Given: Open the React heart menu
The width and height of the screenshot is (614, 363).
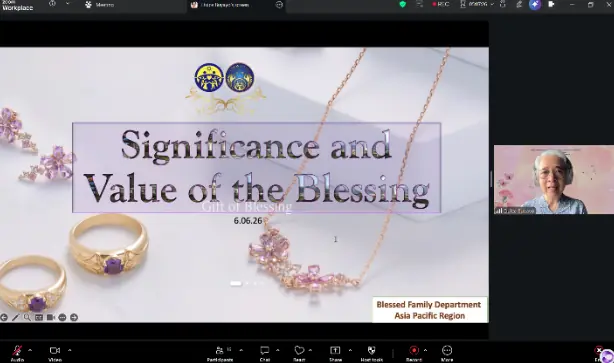Looking at the screenshot, I should click(x=299, y=352).
